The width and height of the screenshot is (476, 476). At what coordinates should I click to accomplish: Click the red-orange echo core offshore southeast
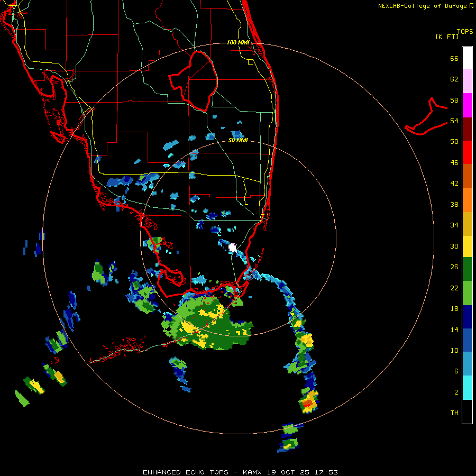(308, 403)
